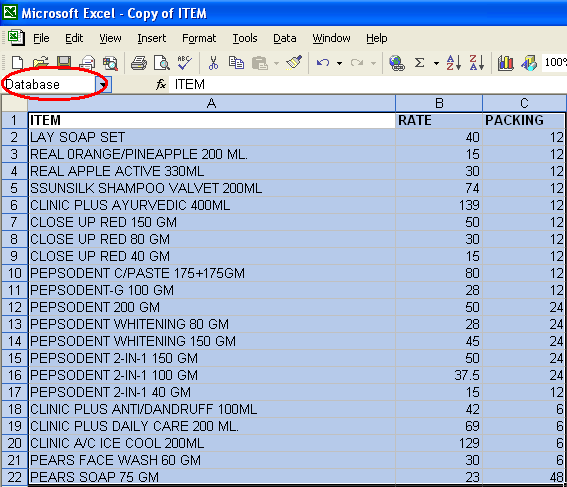
Task: Click the Drawing toolbar icon
Action: pos(529,63)
